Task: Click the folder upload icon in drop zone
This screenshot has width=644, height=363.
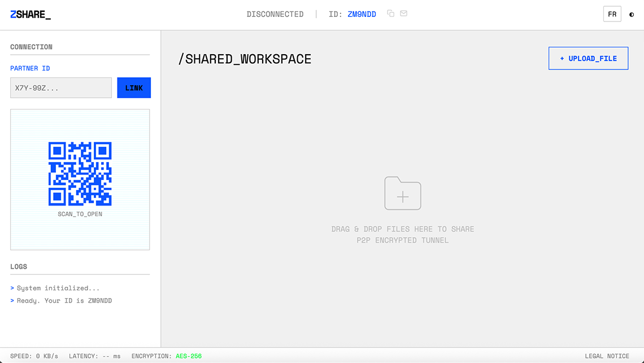Action: pyautogui.click(x=402, y=193)
